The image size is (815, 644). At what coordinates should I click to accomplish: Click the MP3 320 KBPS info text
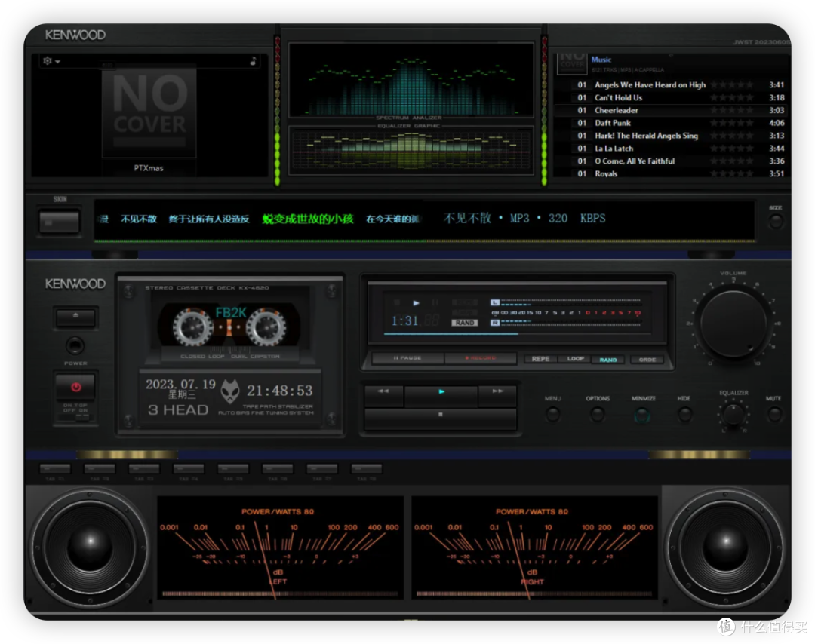click(x=558, y=218)
